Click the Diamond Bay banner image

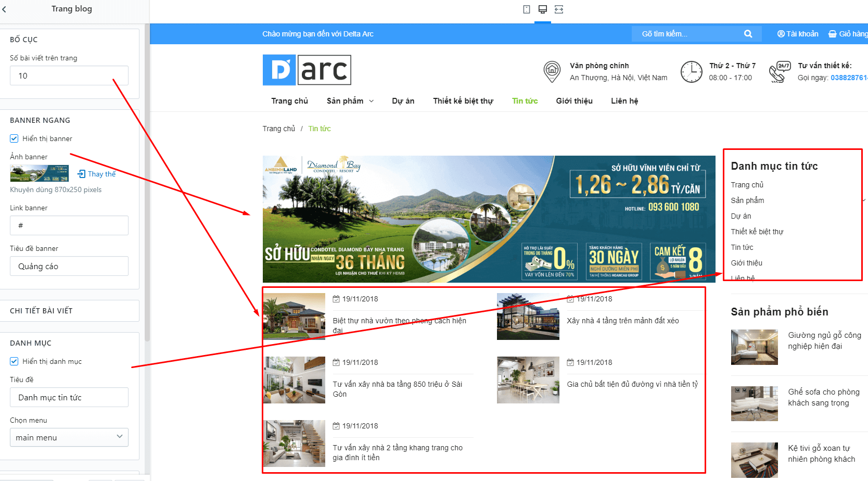pyautogui.click(x=489, y=219)
